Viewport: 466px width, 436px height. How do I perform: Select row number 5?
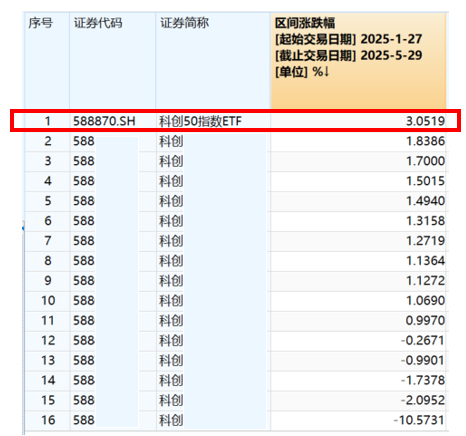pyautogui.click(x=48, y=201)
